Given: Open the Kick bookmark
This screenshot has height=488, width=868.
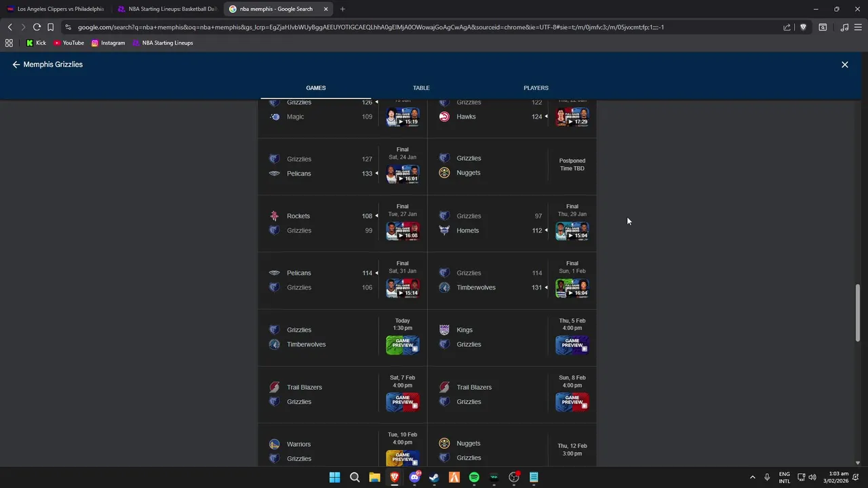Looking at the screenshot, I should 36,43.
